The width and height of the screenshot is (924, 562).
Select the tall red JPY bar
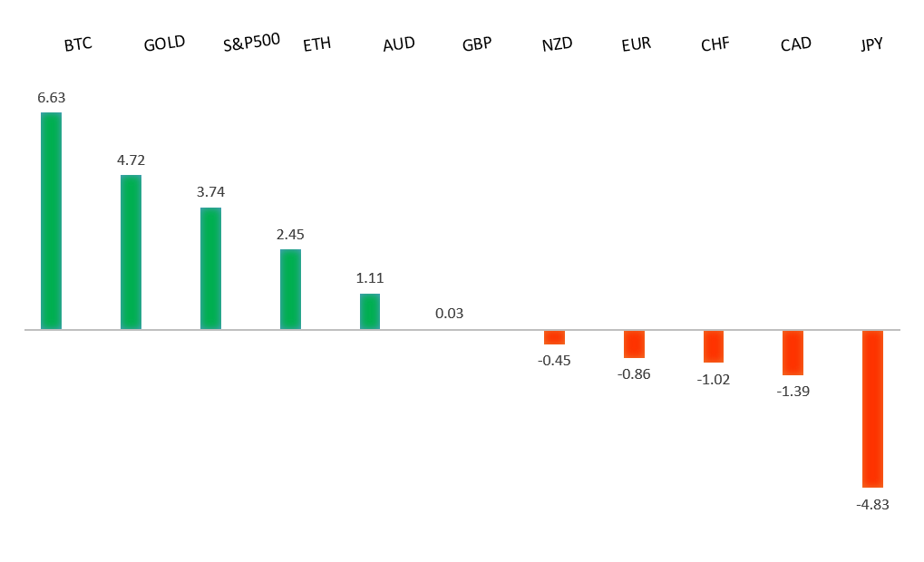point(872,409)
